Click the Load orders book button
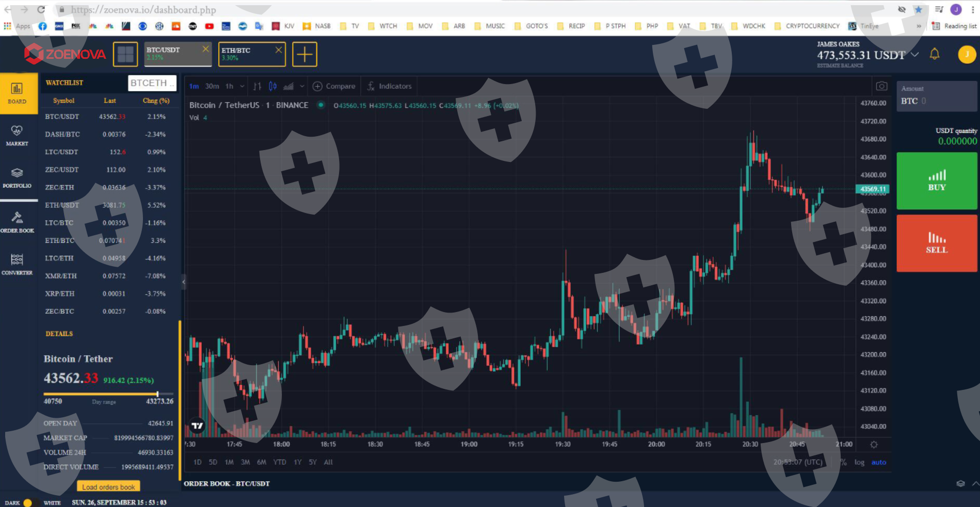The width and height of the screenshot is (980, 507). (x=108, y=486)
